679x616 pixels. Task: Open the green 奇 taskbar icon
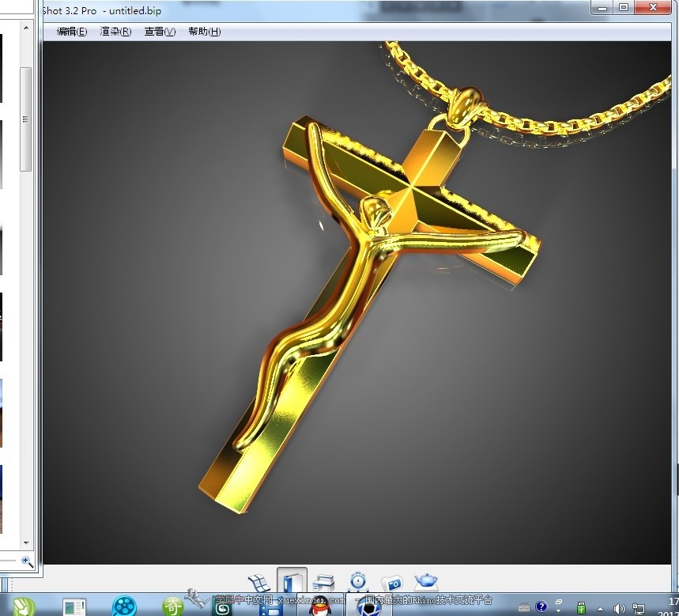point(173,607)
